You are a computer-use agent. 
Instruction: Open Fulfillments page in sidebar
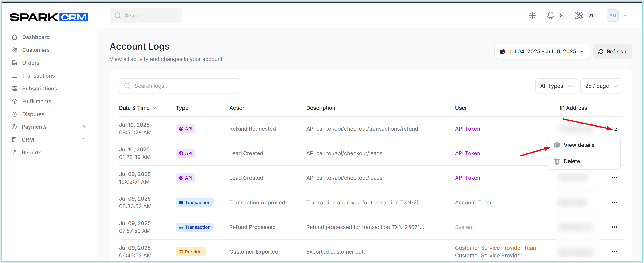(x=37, y=101)
